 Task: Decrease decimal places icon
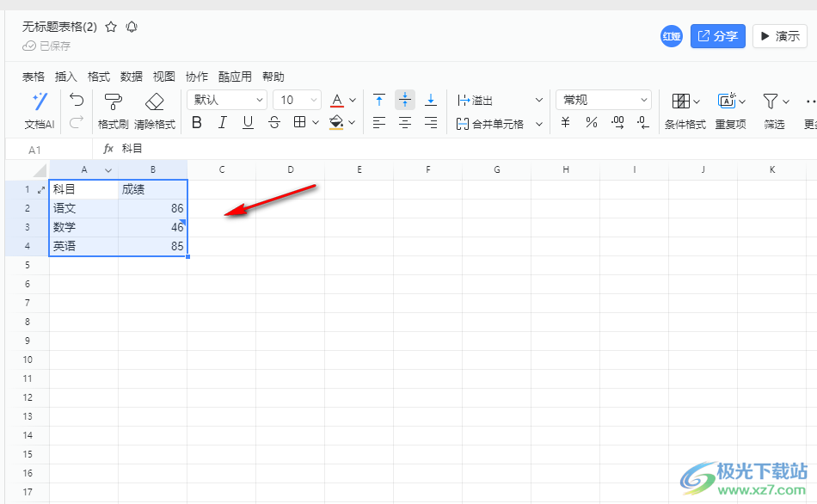[643, 122]
